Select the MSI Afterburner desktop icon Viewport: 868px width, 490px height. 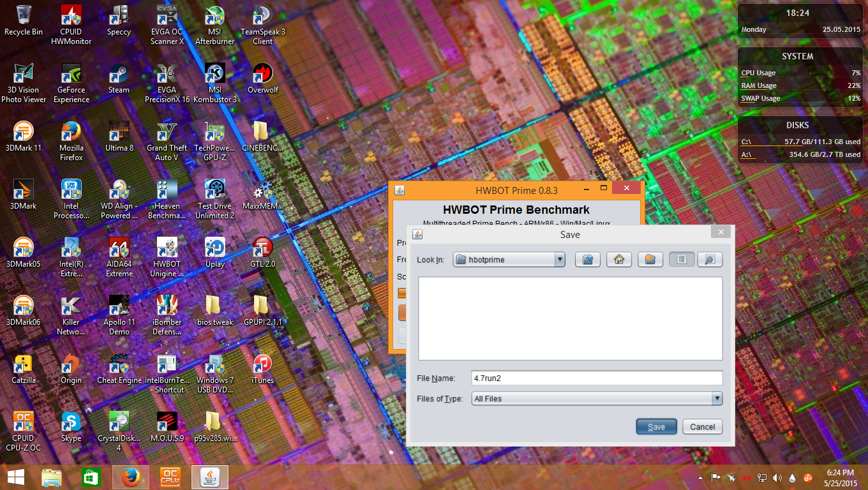coord(214,25)
